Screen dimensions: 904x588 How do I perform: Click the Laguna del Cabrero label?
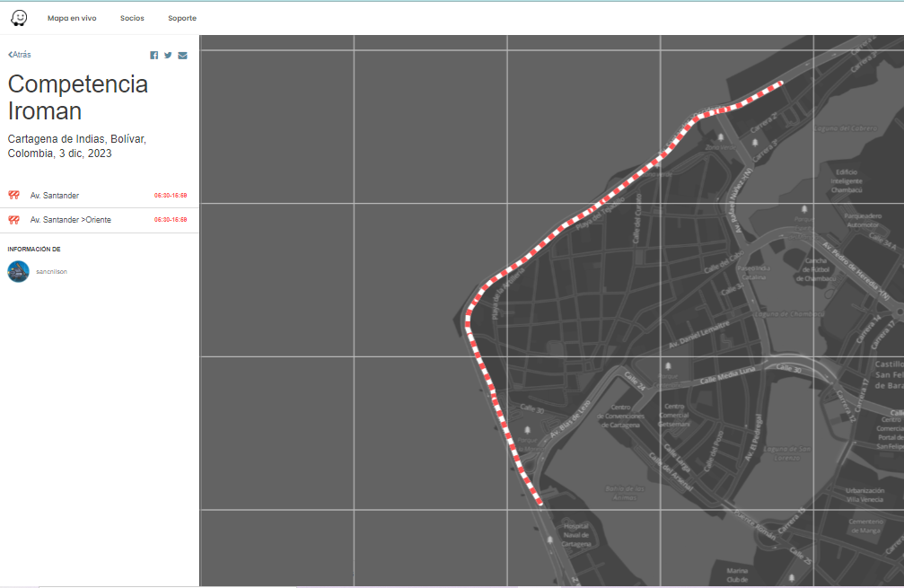click(x=845, y=128)
